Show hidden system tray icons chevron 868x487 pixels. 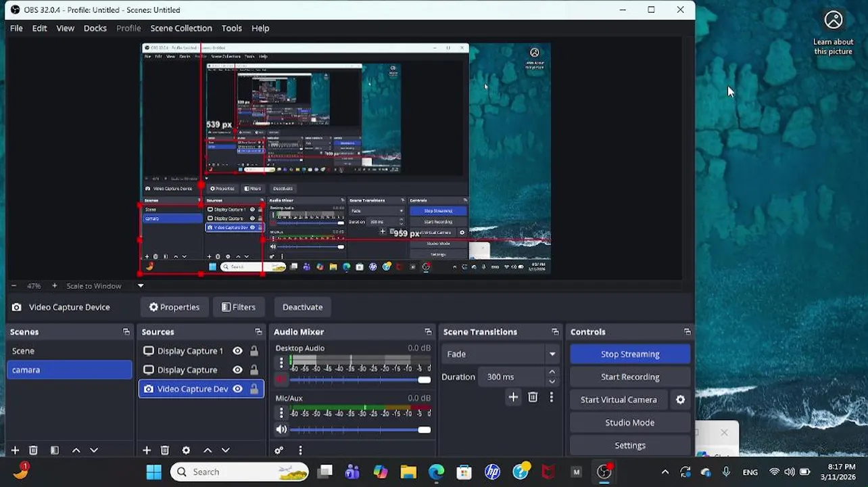665,472
